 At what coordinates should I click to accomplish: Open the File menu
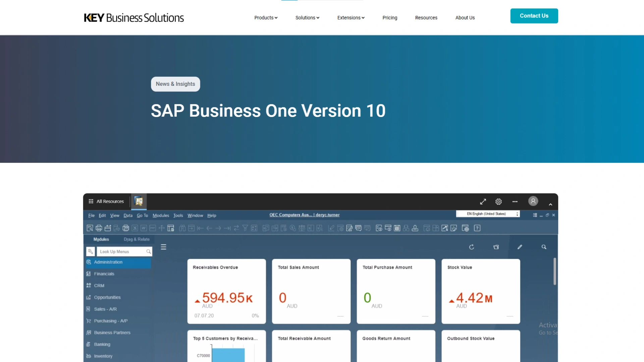pyautogui.click(x=91, y=216)
